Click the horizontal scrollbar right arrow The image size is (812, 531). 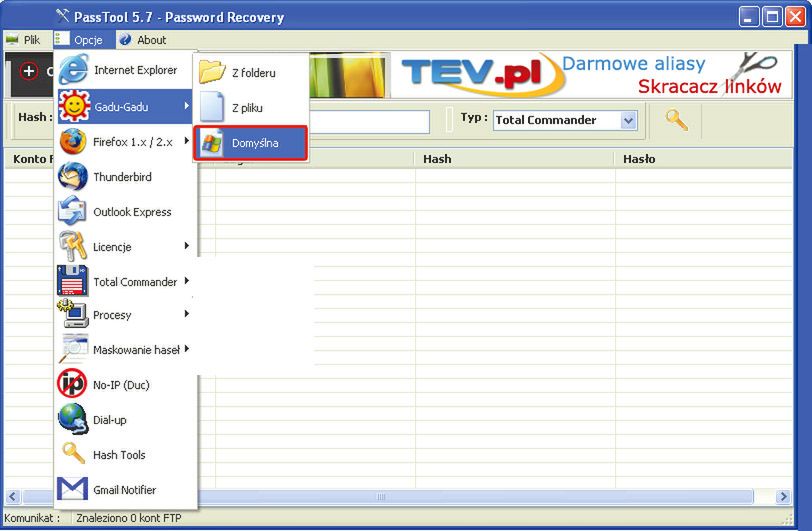[x=784, y=497]
